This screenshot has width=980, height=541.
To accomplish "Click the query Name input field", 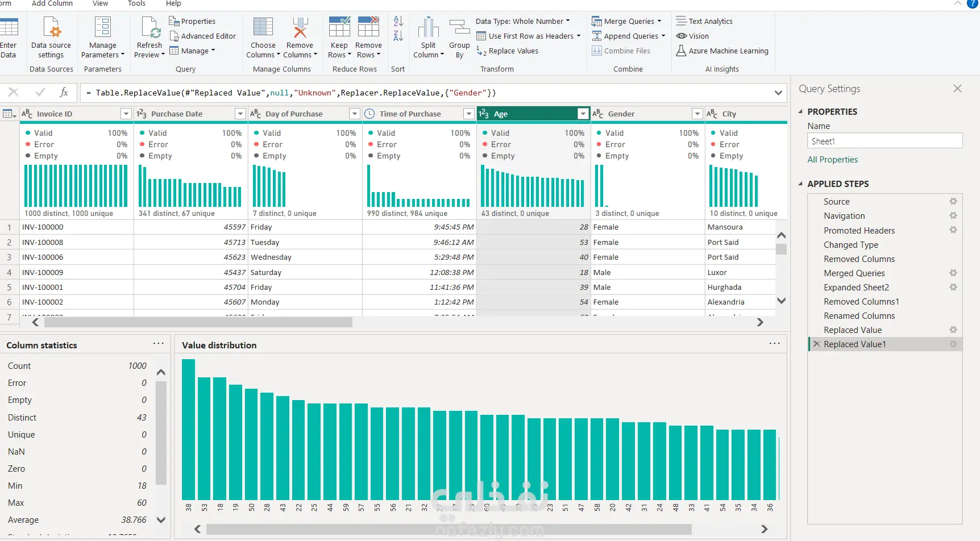I will point(885,141).
